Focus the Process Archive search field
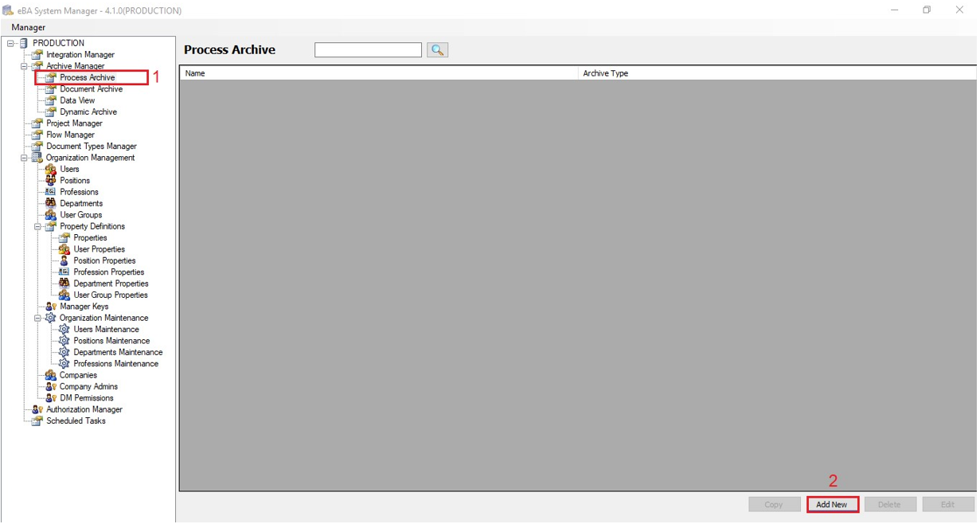 click(x=368, y=50)
